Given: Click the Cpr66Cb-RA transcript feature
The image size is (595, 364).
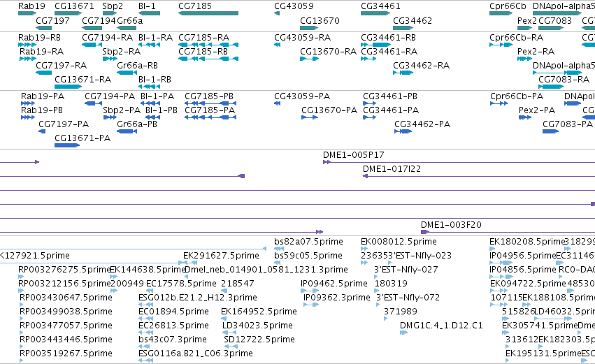Looking at the screenshot, I should pos(501,45).
